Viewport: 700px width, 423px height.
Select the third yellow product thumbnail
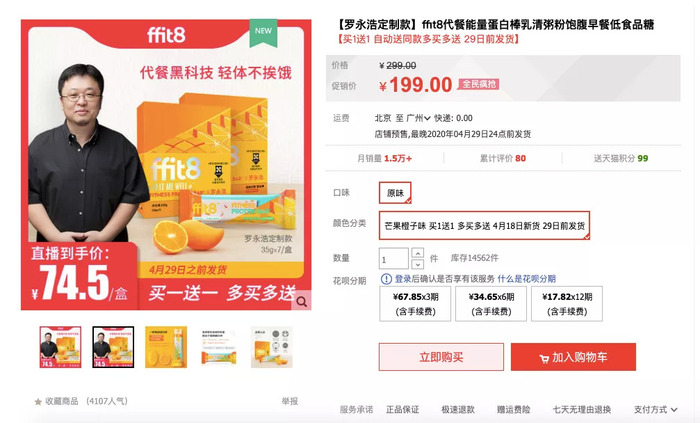tap(166, 347)
